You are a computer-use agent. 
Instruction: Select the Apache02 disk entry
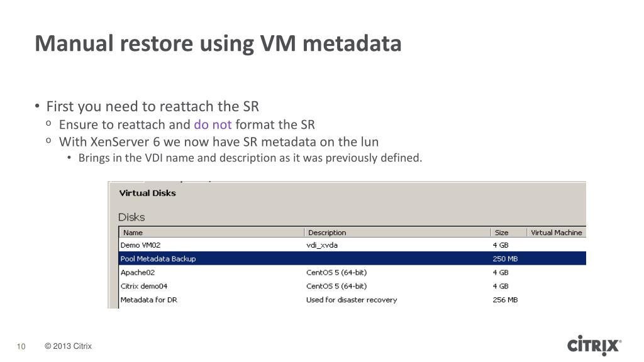tap(138, 273)
